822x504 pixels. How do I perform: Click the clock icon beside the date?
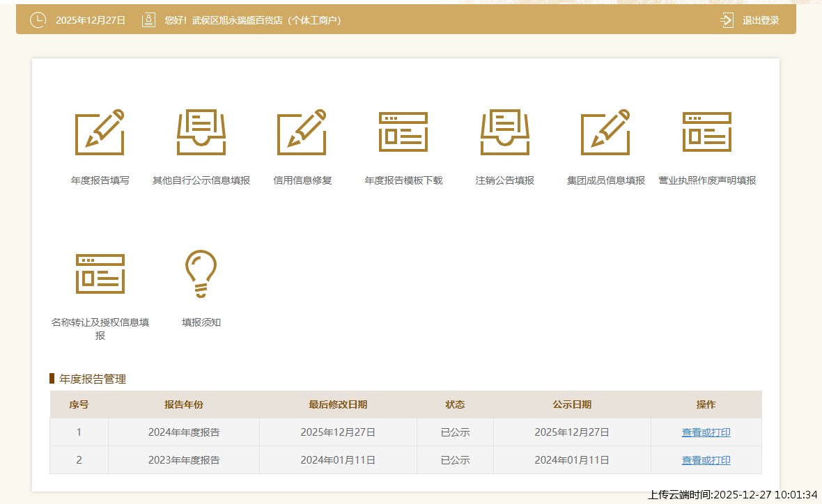click(x=38, y=20)
